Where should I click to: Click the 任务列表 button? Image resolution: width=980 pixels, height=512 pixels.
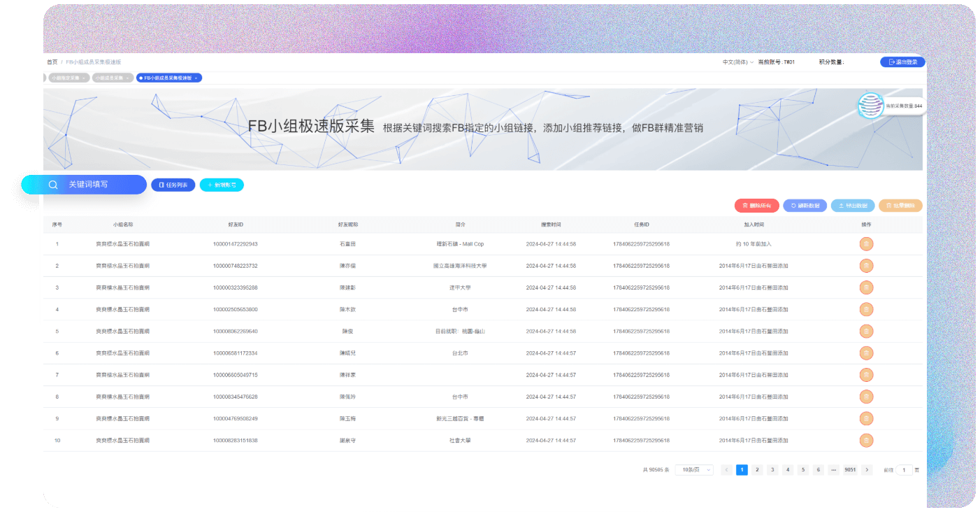coord(173,185)
